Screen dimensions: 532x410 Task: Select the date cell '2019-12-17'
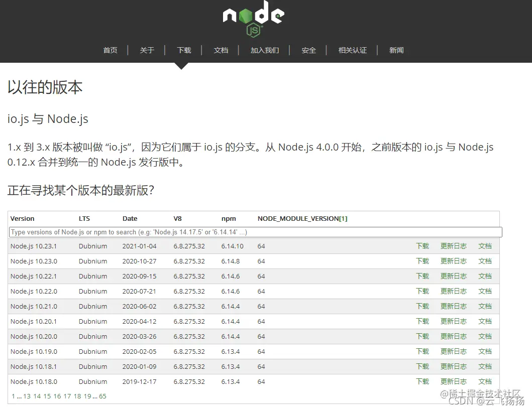[140, 381]
